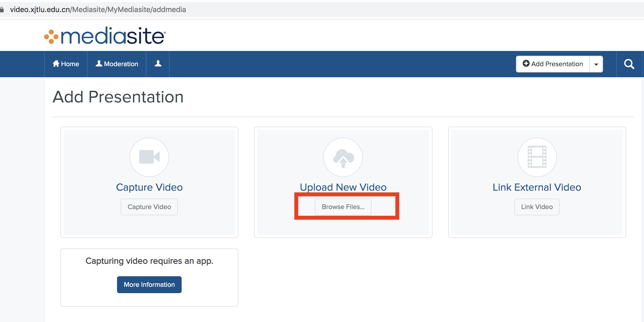Click the video camera icon for Capture Video
The image size is (644, 322).
pos(149,157)
